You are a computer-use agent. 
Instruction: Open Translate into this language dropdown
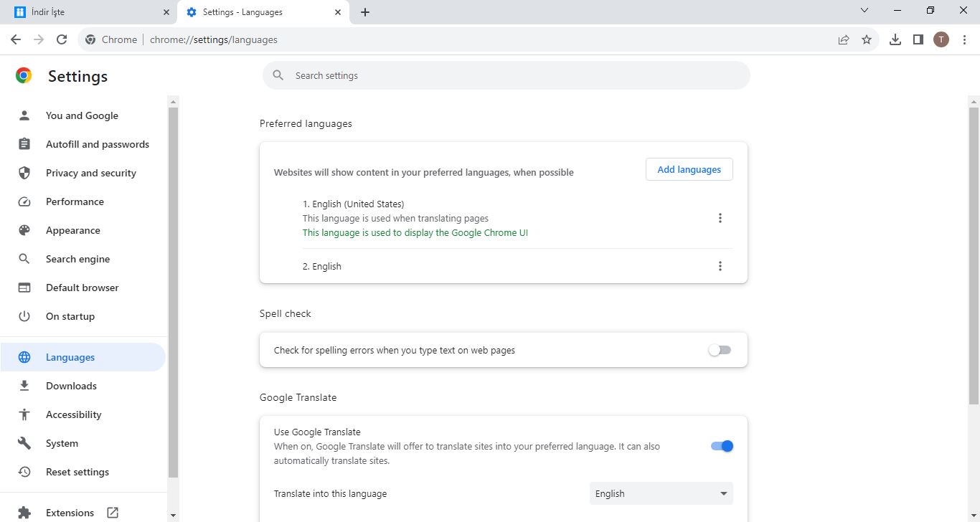point(661,493)
